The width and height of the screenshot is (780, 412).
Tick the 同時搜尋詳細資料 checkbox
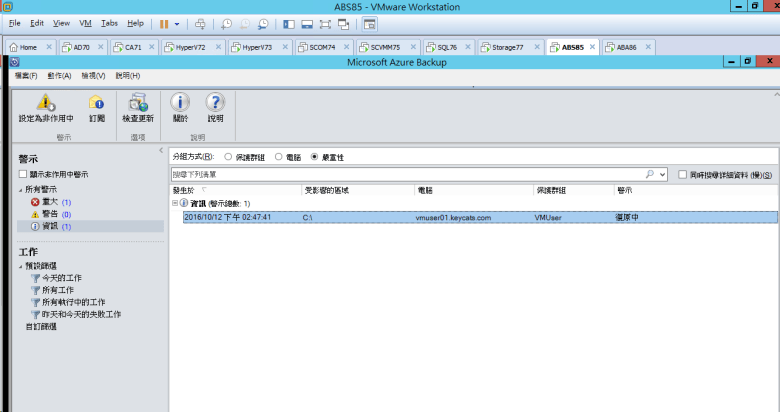pyautogui.click(x=681, y=174)
